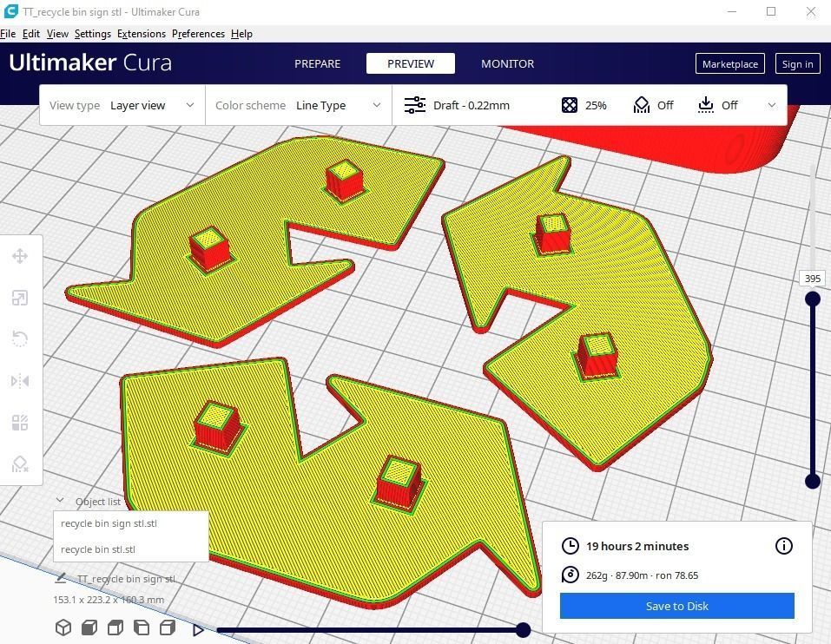Click the 19 hours 2 minutes estimate
This screenshot has width=831, height=644.
click(637, 546)
